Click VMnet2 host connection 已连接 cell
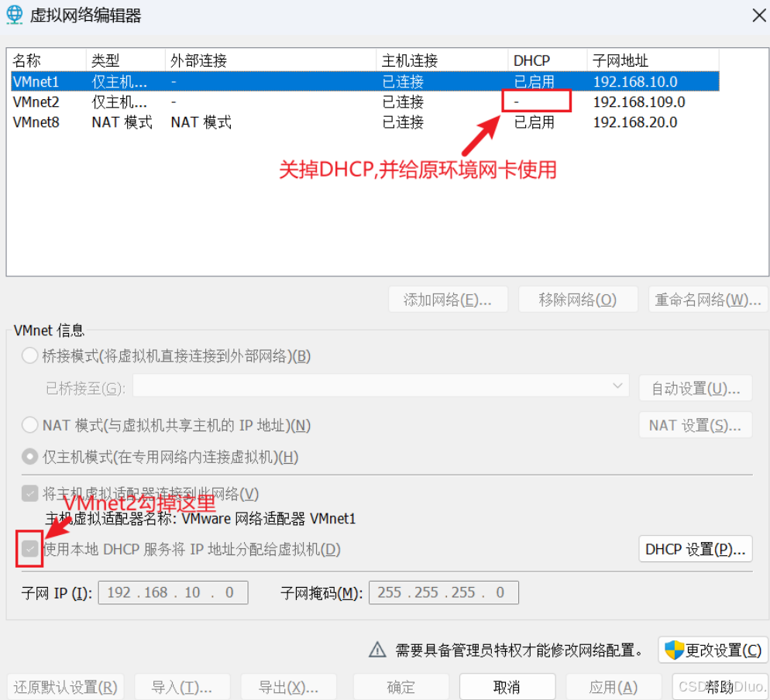The width and height of the screenshot is (770, 700). coord(403,101)
